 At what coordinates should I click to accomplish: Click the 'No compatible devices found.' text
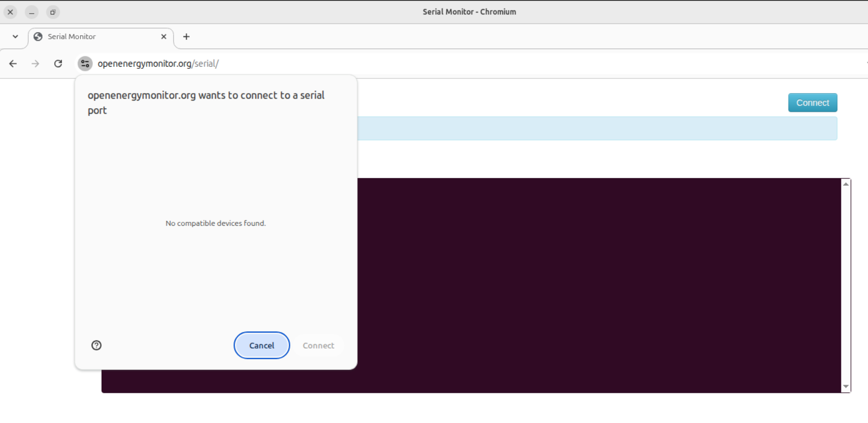point(215,223)
